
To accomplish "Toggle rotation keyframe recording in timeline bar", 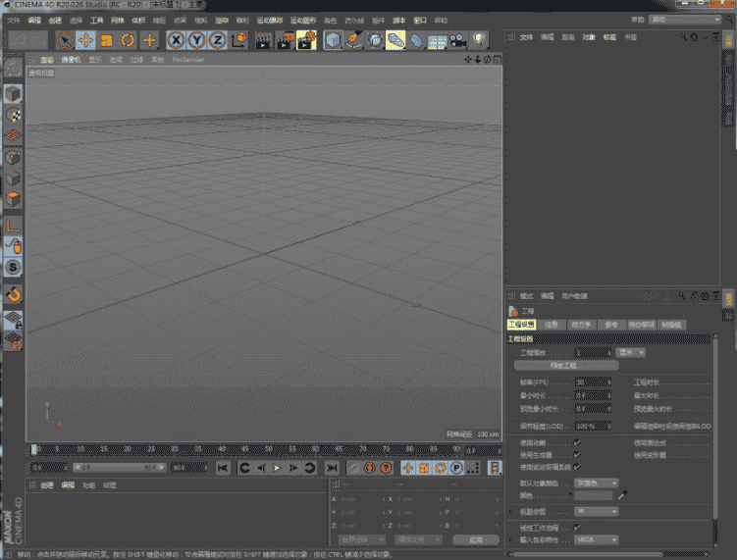I will point(441,468).
